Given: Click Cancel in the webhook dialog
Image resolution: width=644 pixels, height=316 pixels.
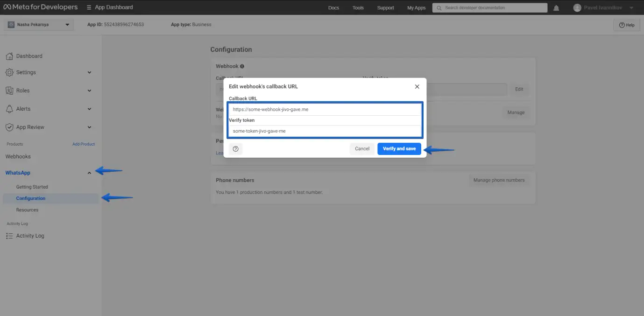Looking at the screenshot, I should pos(362,149).
